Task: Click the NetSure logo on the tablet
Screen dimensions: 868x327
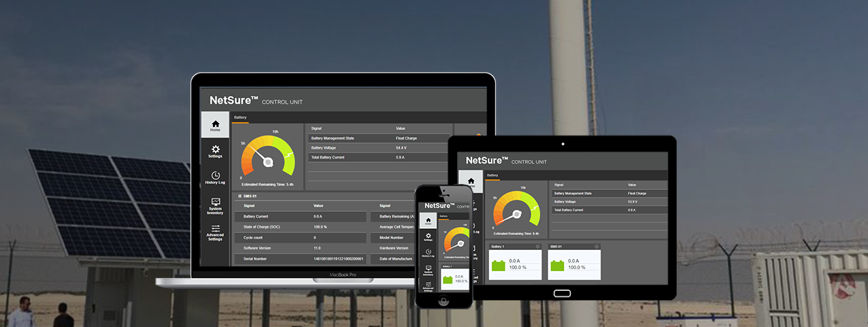Action: [487, 161]
